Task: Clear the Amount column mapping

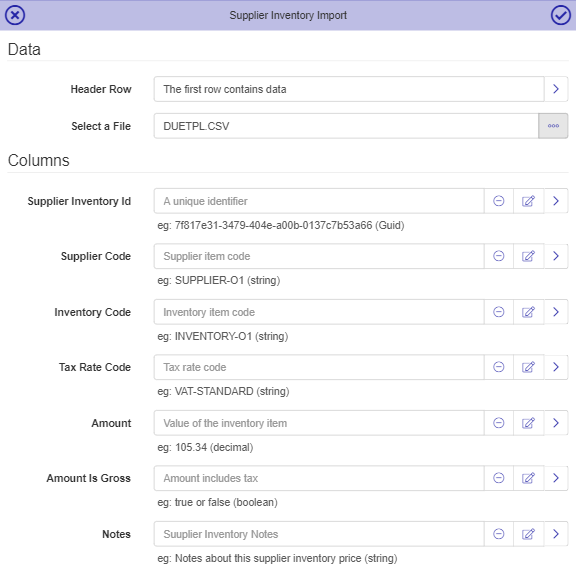Action: pyautogui.click(x=499, y=423)
